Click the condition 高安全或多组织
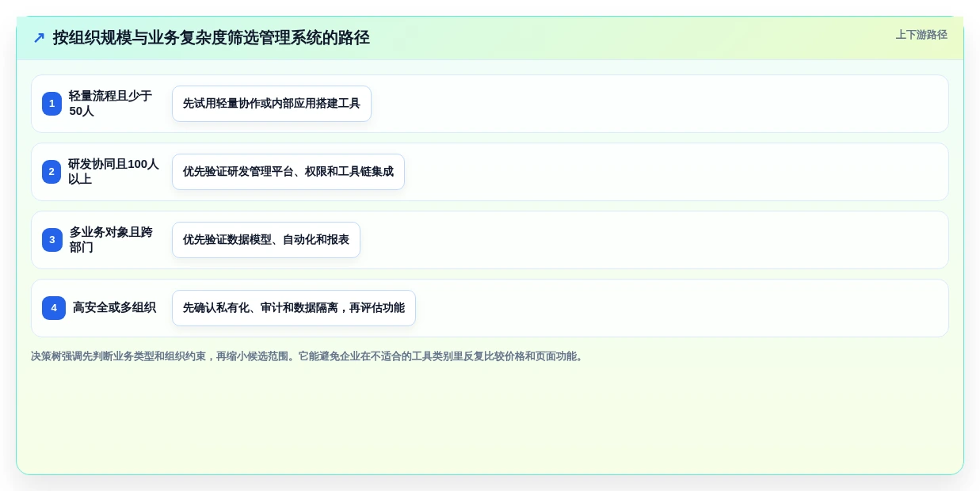The image size is (980, 491). pyautogui.click(x=114, y=308)
